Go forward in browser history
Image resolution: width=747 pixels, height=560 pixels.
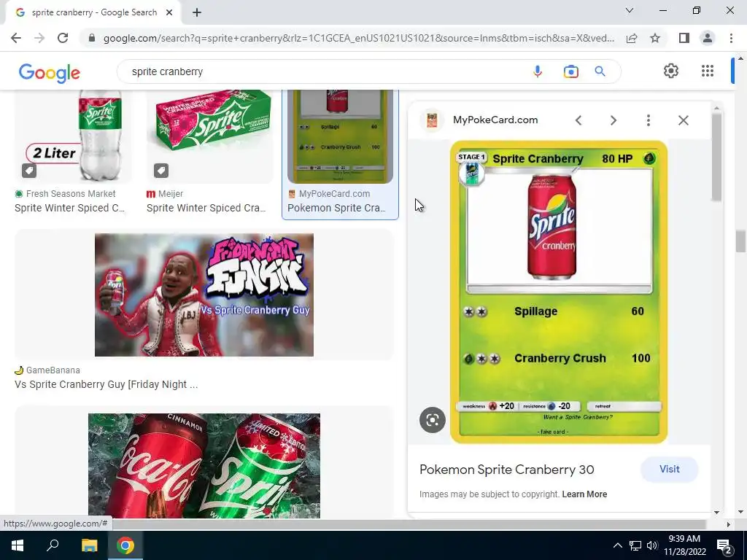click(39, 38)
